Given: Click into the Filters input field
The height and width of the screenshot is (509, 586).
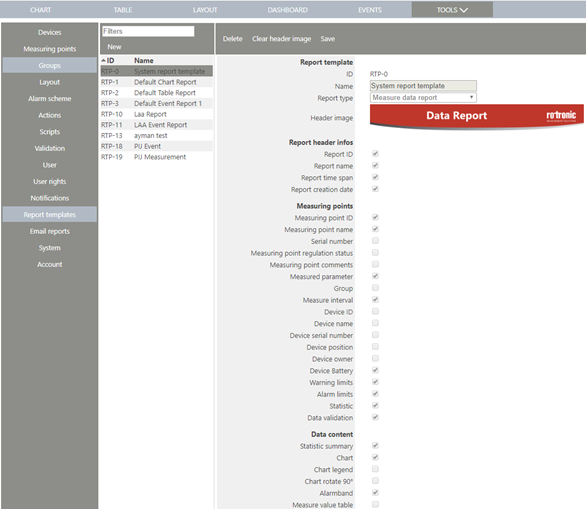Looking at the screenshot, I should coord(148,31).
